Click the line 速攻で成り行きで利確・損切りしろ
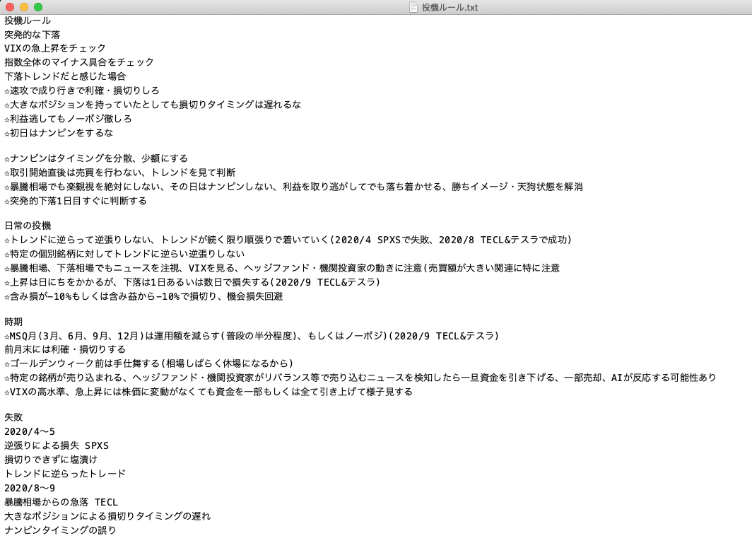752x560 pixels. 81,91
